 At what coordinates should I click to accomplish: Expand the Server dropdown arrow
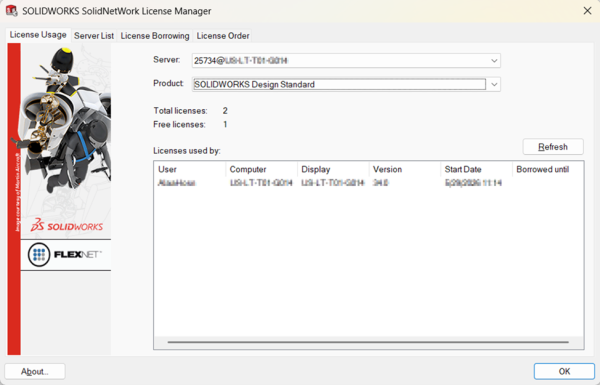click(494, 60)
